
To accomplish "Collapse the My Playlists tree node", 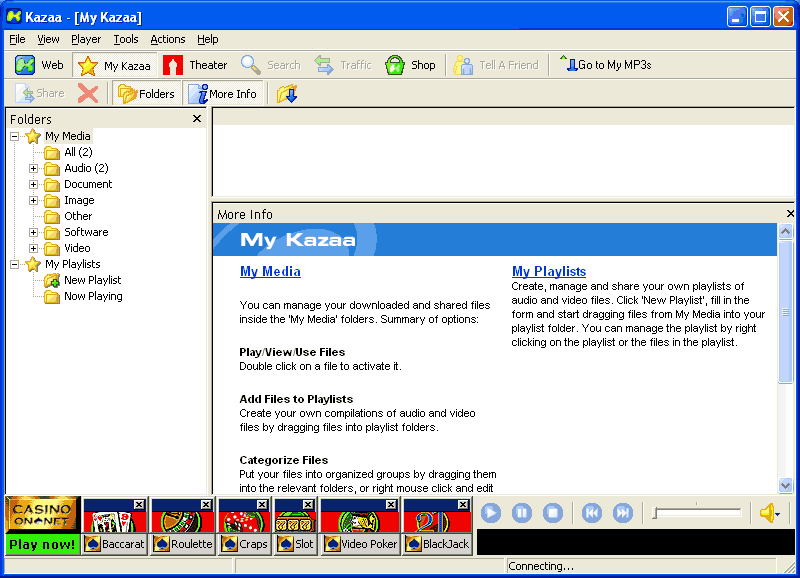I will point(14,264).
